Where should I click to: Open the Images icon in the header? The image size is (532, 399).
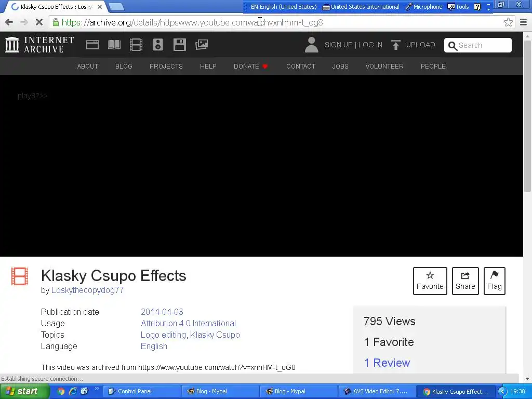tap(202, 45)
